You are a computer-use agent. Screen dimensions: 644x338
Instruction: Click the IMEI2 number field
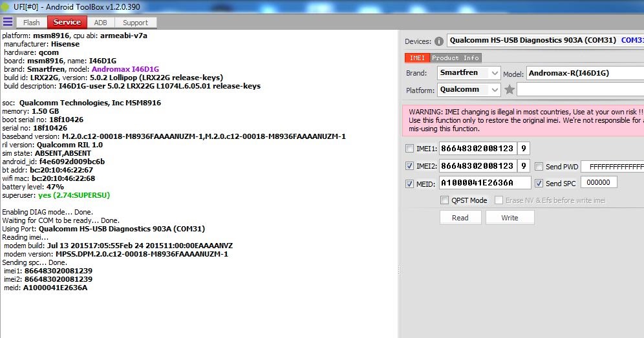tap(478, 166)
